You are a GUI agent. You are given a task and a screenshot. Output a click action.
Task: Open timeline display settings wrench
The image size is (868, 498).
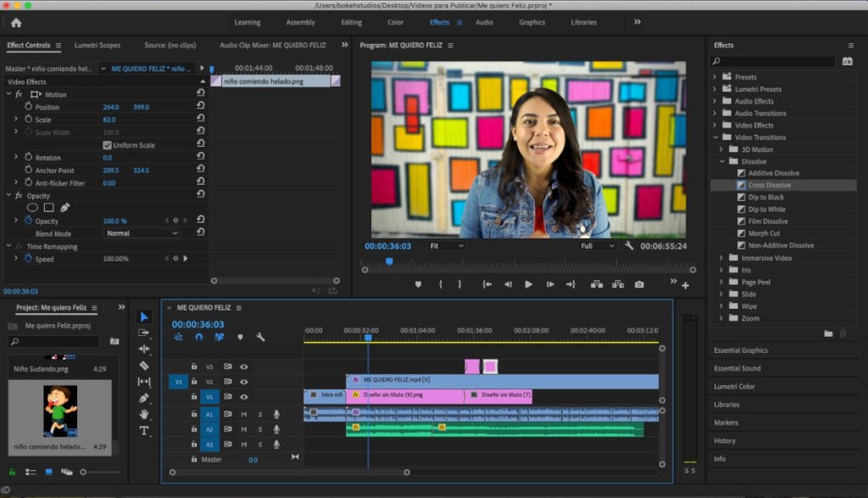click(260, 337)
